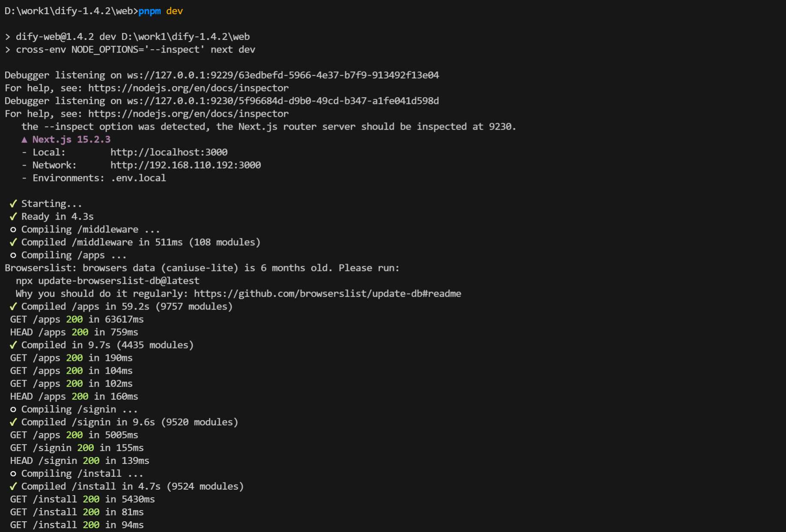Click the 'HEAD /apps 200 in 160ms' line
This screenshot has height=532, width=786.
[x=74, y=396]
